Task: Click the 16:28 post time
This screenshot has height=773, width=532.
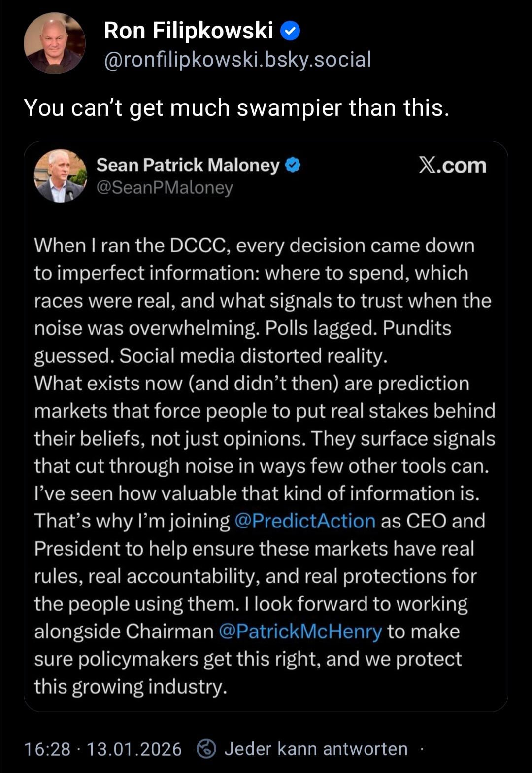Action: point(47,749)
